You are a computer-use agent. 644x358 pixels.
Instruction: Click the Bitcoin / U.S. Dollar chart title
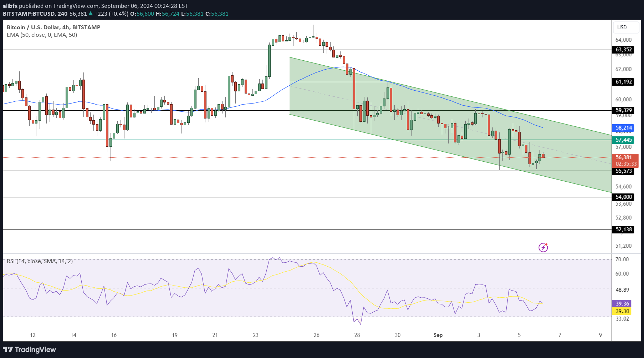[53, 27]
